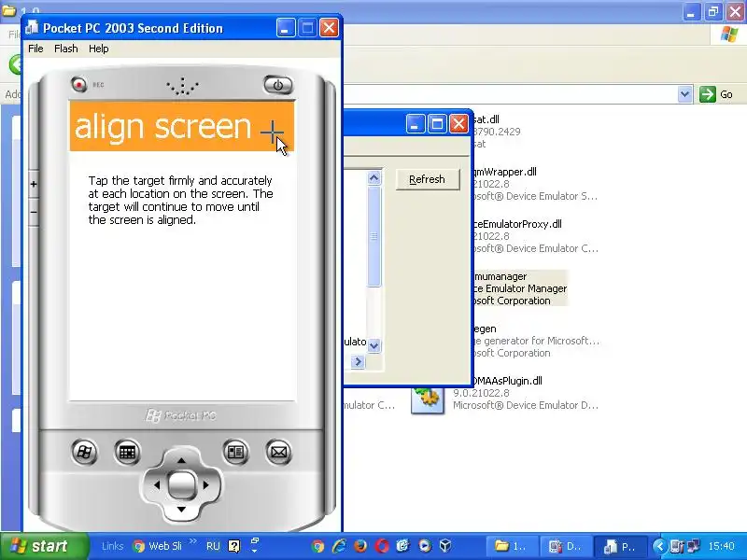The height and width of the screenshot is (560, 747).
Task: Click the network computers tray icon
Action: (695, 546)
